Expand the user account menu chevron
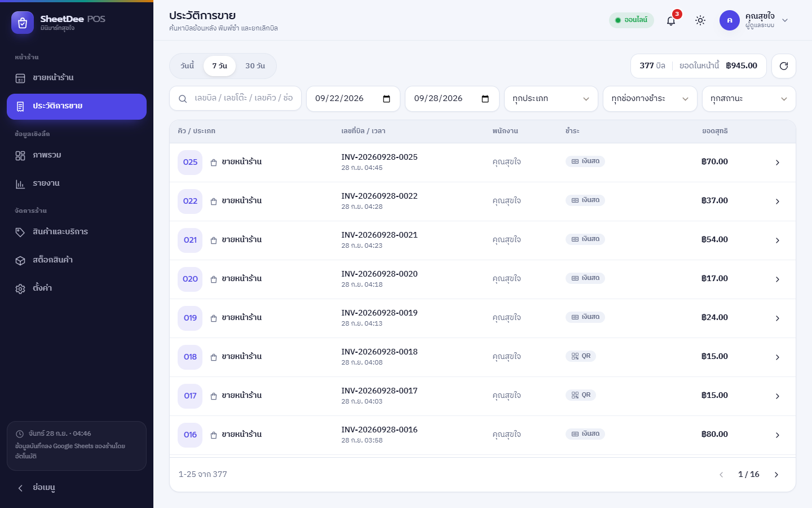Viewport: 812px width, 508px height. [785, 20]
